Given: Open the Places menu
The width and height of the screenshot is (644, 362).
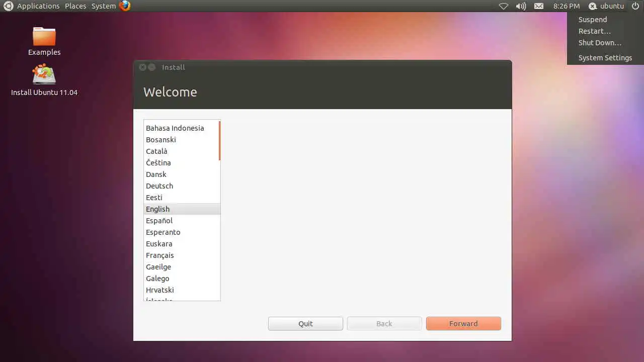Looking at the screenshot, I should (x=75, y=6).
